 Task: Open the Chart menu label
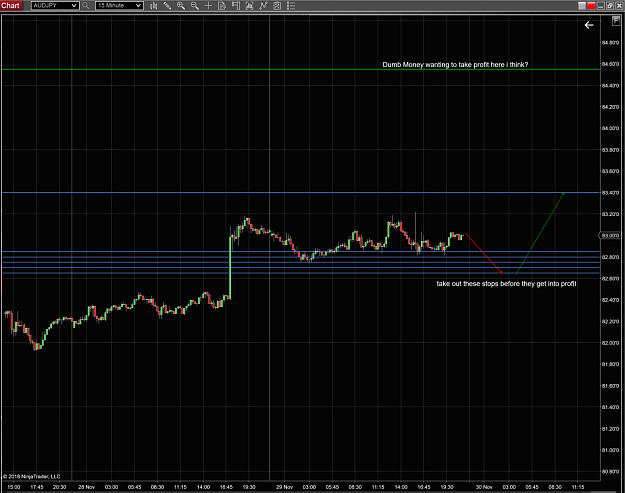click(x=10, y=6)
